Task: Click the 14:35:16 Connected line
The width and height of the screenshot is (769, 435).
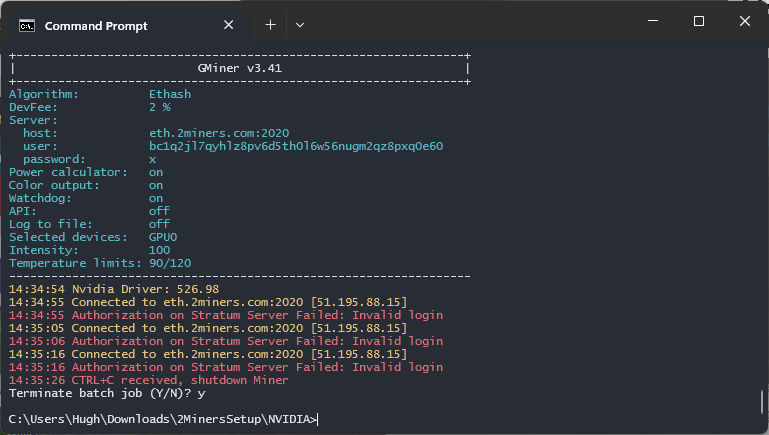Action: click(208, 354)
